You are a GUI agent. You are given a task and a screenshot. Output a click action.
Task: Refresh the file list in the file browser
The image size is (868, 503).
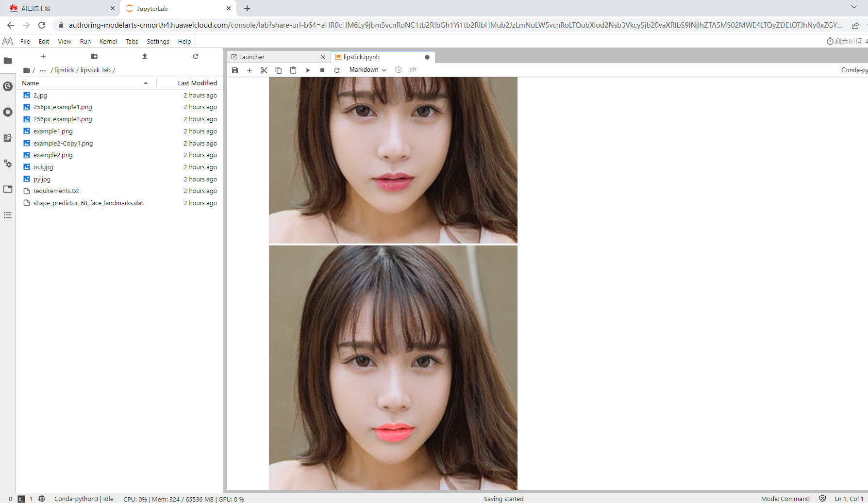point(196,56)
